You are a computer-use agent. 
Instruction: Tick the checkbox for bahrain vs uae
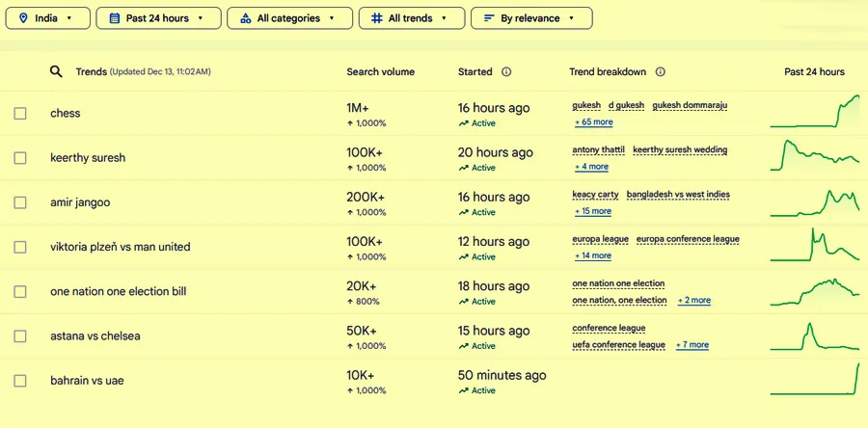pyautogui.click(x=20, y=381)
